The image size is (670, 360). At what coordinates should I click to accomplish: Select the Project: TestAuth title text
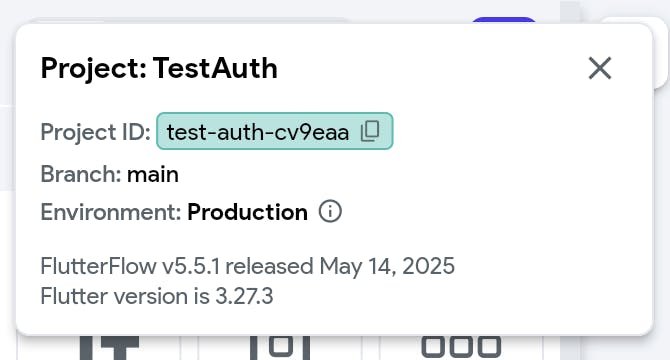[159, 68]
